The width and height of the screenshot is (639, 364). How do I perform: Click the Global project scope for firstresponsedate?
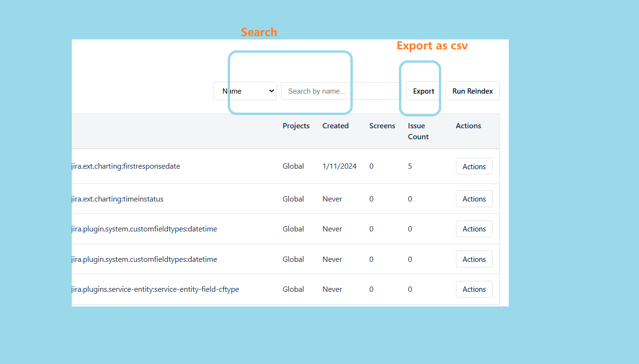point(293,166)
